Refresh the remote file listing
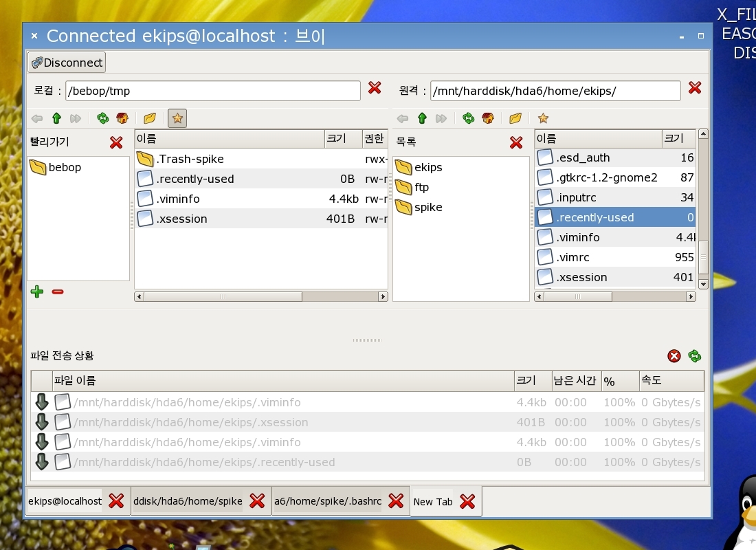Screen dimensions: 756x550 pyautogui.click(x=468, y=118)
